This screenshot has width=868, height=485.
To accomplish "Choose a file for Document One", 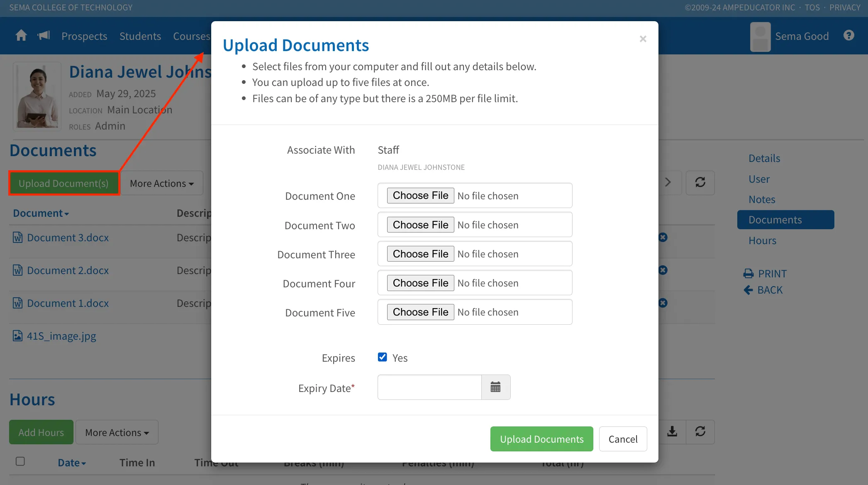I will pyautogui.click(x=420, y=196).
